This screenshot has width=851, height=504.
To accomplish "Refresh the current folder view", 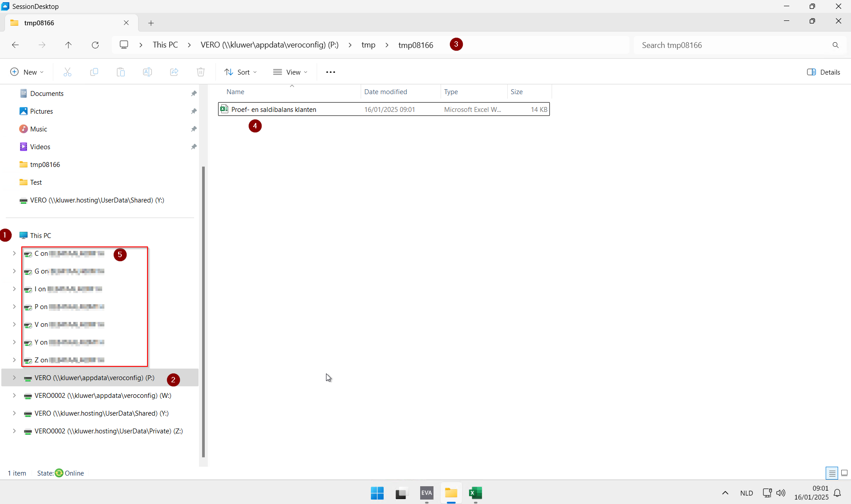I will point(95,45).
